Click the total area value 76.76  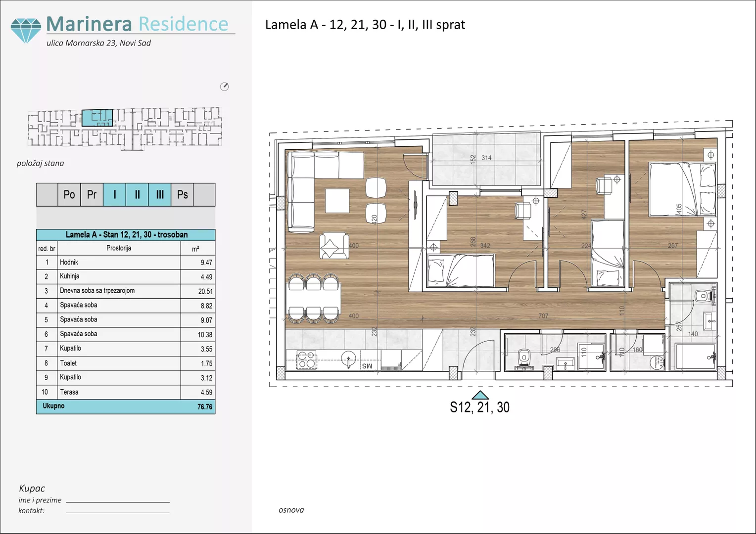205,407
